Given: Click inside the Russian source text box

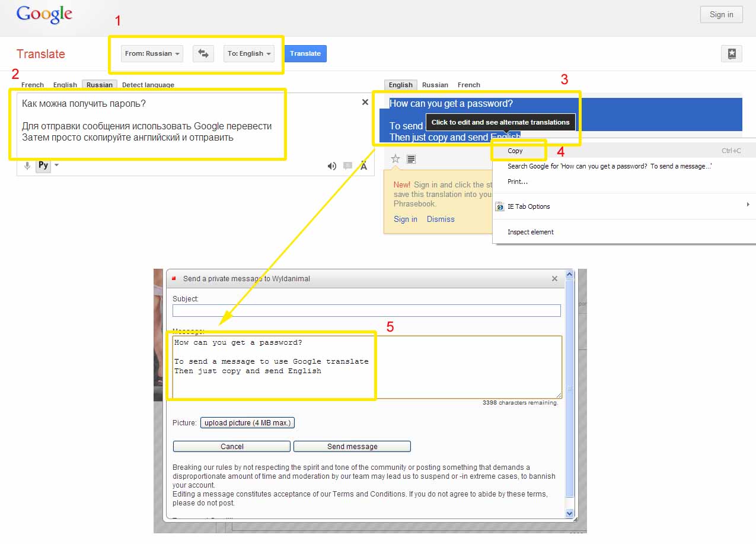Looking at the screenshot, I should (x=190, y=125).
